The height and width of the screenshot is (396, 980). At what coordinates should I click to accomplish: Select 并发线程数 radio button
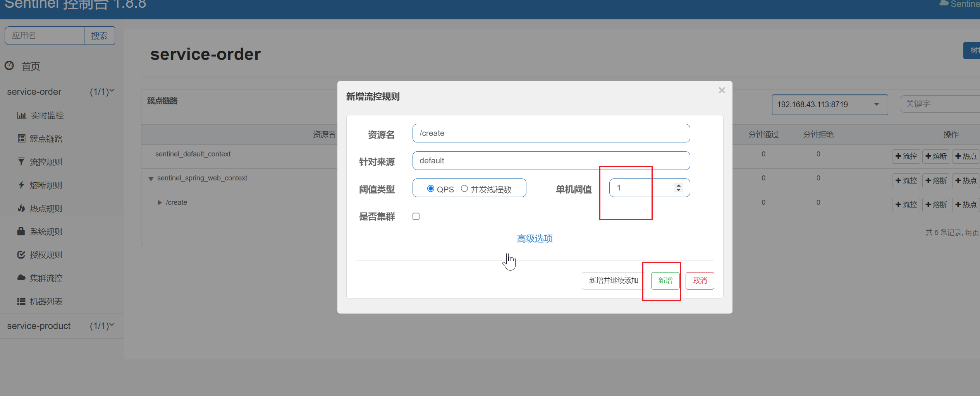(464, 189)
